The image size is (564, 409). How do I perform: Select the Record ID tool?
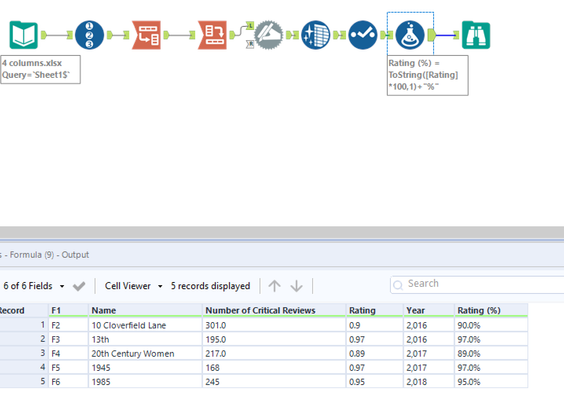pos(89,35)
